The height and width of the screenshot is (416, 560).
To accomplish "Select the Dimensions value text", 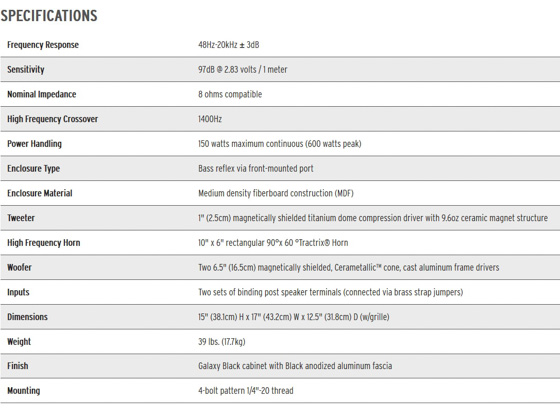I will point(294,317).
